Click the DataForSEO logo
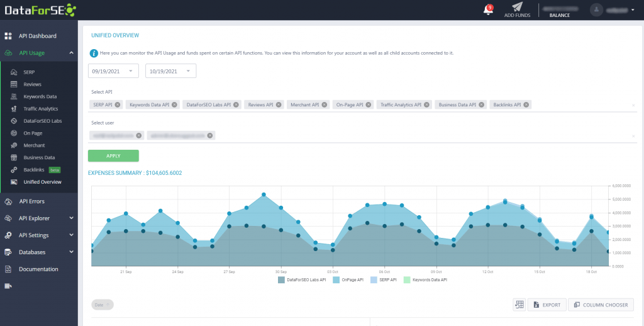644x326 pixels. point(40,9)
